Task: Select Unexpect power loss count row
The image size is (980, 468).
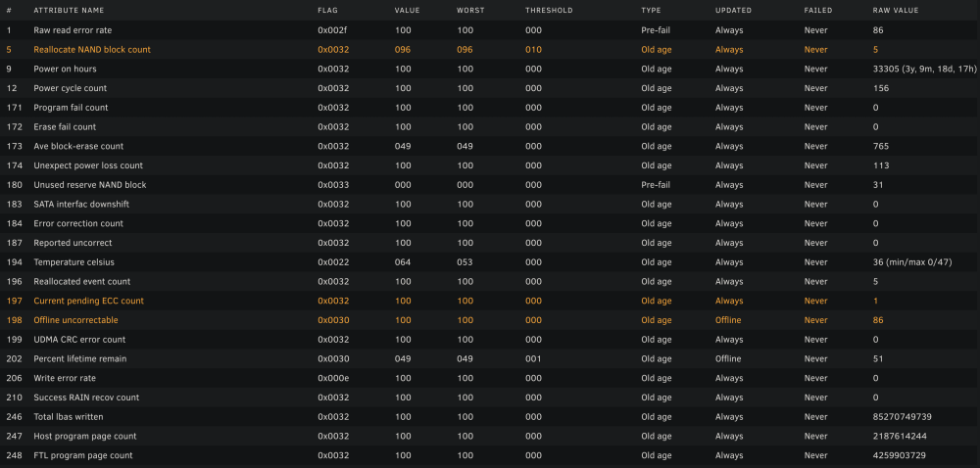Action: pos(490,165)
